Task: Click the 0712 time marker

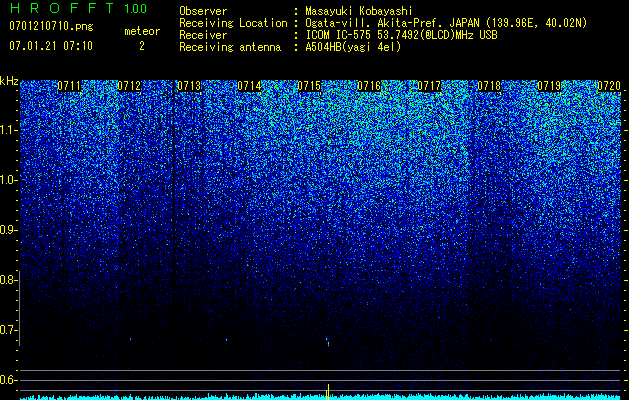Action: point(129,86)
